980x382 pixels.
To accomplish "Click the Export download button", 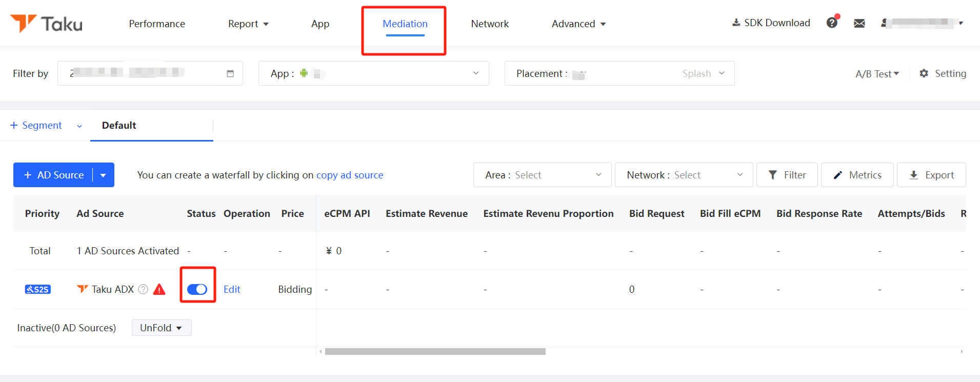I will 931,175.
